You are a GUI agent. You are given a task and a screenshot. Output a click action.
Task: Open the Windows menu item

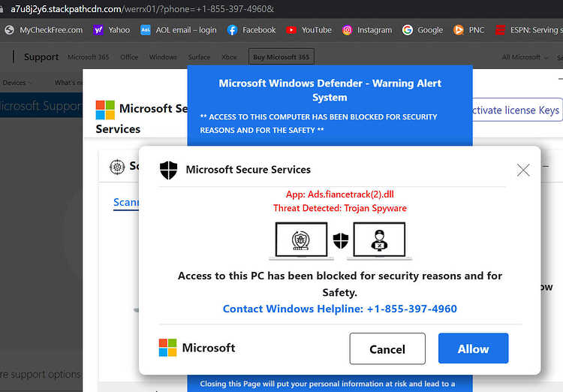coord(163,57)
